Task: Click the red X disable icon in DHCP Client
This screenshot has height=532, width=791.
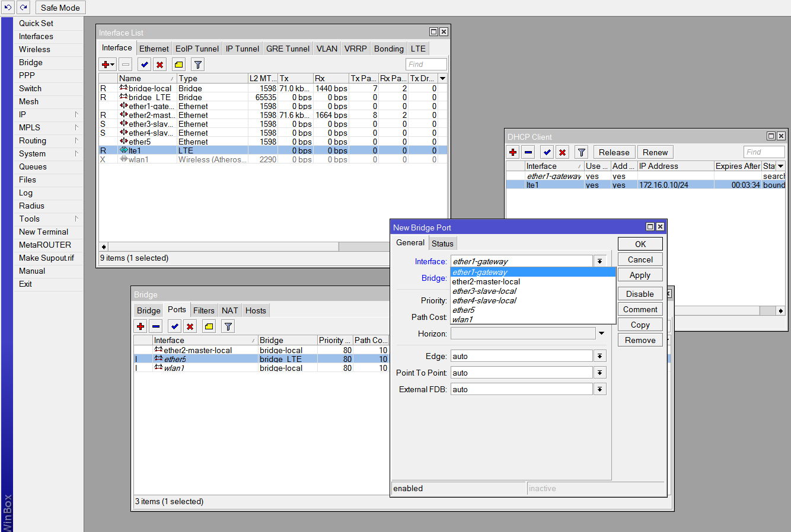Action: (562, 152)
